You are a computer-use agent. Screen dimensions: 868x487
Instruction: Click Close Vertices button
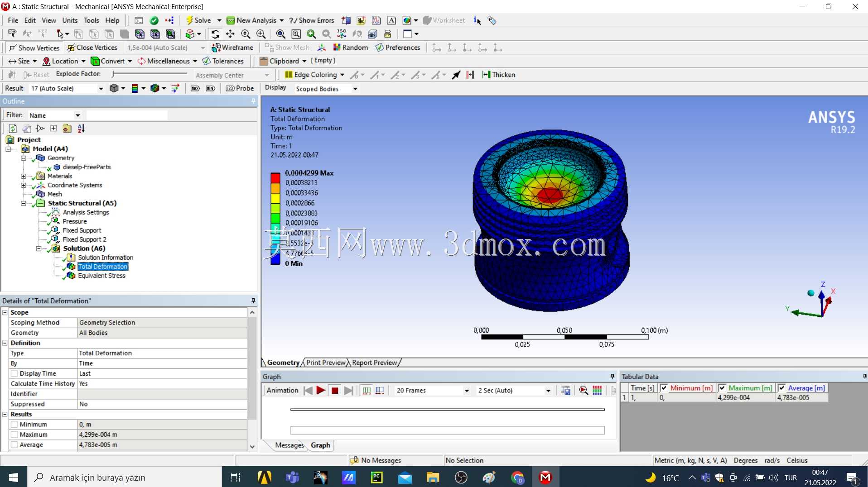[x=92, y=48]
